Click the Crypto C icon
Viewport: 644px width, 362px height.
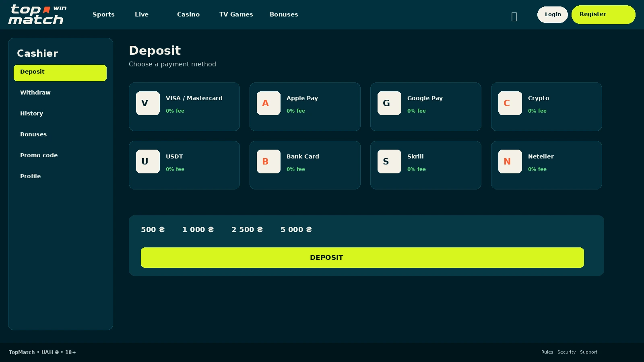[x=510, y=103]
